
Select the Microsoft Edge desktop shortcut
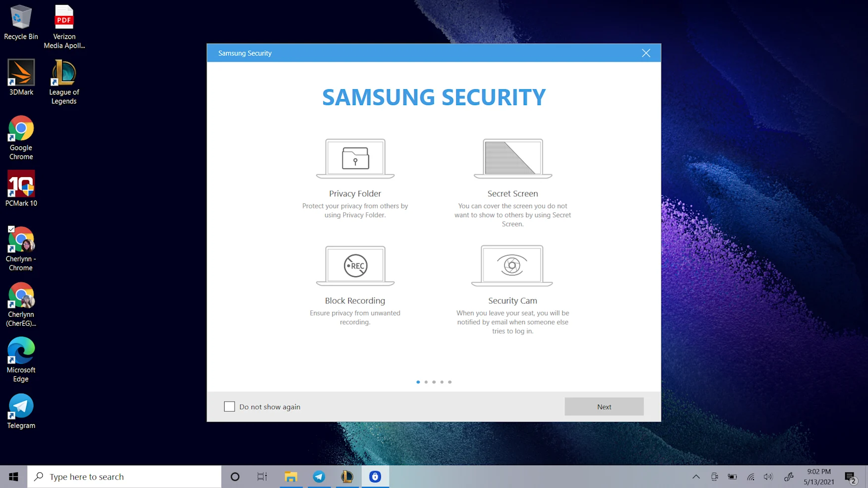coord(21,360)
